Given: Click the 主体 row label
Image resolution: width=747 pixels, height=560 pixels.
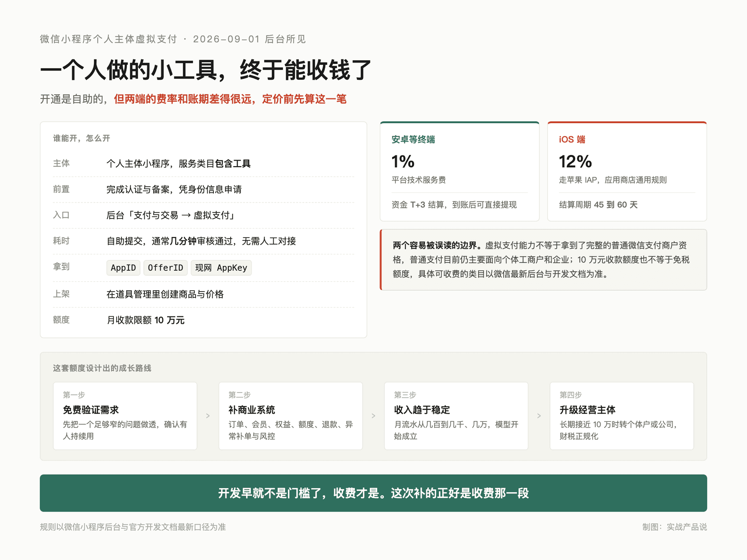Looking at the screenshot, I should (x=61, y=163).
